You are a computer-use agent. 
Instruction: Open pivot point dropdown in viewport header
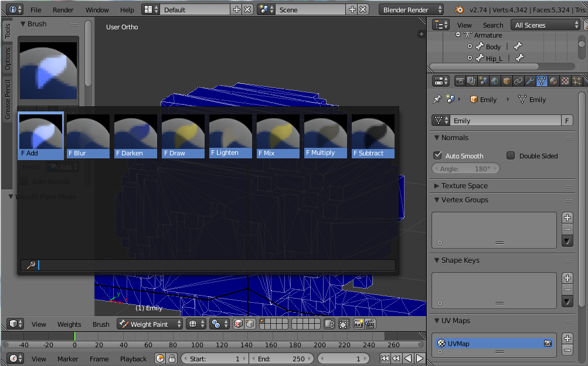pyautogui.click(x=219, y=324)
